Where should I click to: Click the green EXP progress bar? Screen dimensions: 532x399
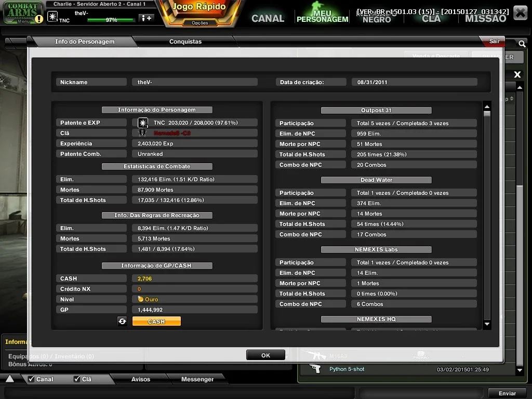click(111, 20)
